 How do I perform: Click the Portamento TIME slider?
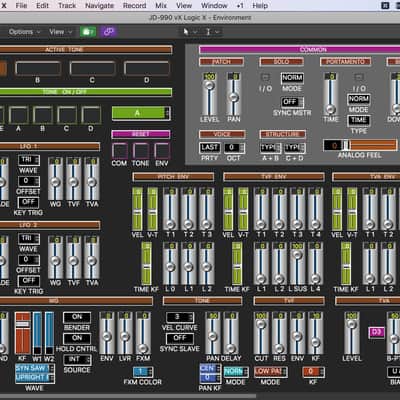(x=330, y=94)
